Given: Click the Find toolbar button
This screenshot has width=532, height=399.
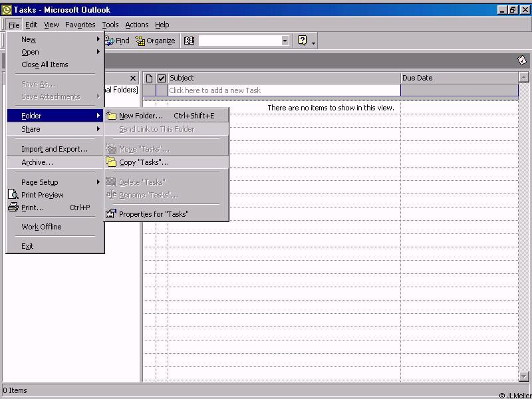Looking at the screenshot, I should tap(117, 41).
